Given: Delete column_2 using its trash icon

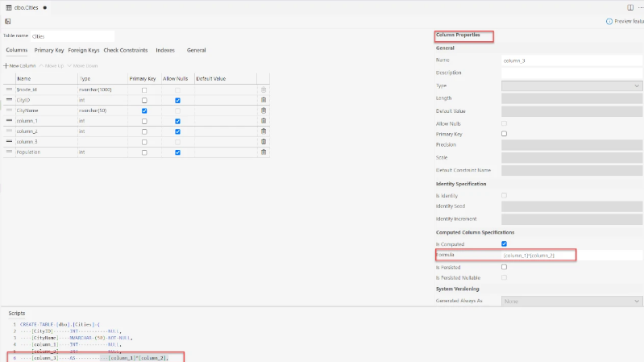Looking at the screenshot, I should [x=264, y=131].
